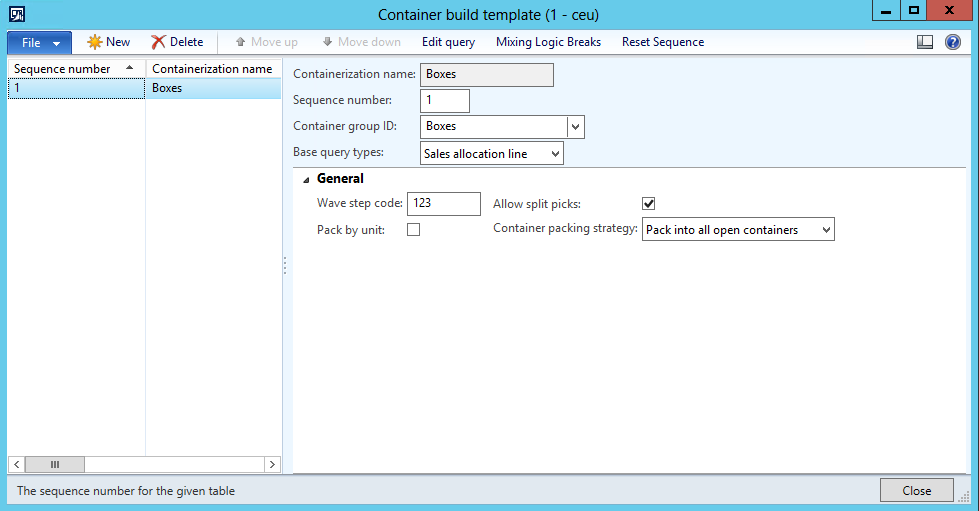This screenshot has width=979, height=511.
Task: Click the Move down arrow icon
Action: [327, 42]
